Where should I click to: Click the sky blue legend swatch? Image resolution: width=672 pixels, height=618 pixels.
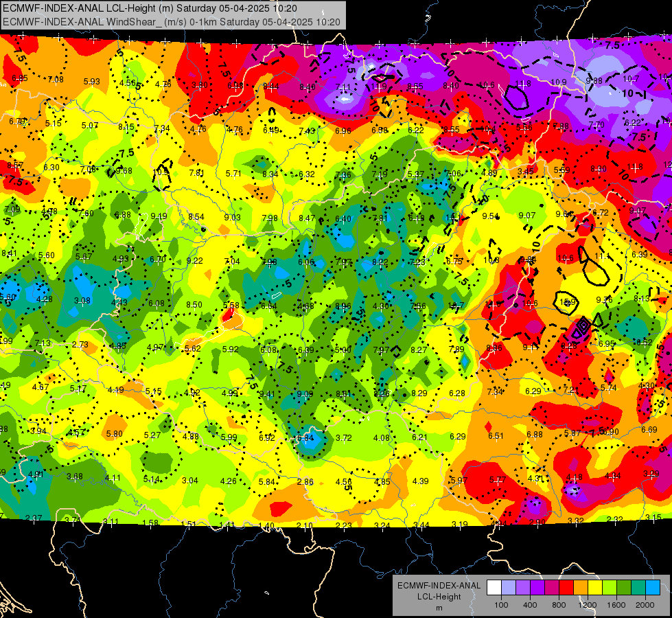653,588
